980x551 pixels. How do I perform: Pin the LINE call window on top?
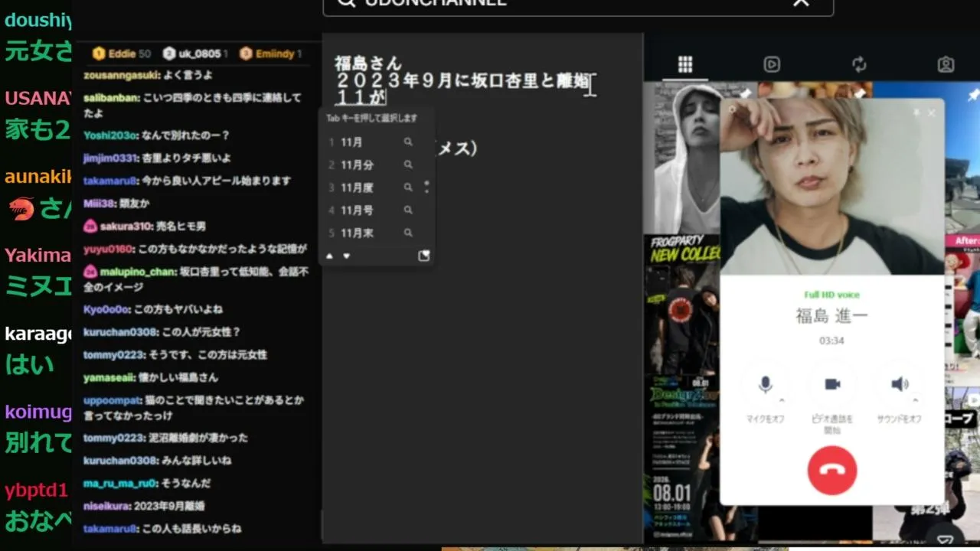tap(916, 112)
